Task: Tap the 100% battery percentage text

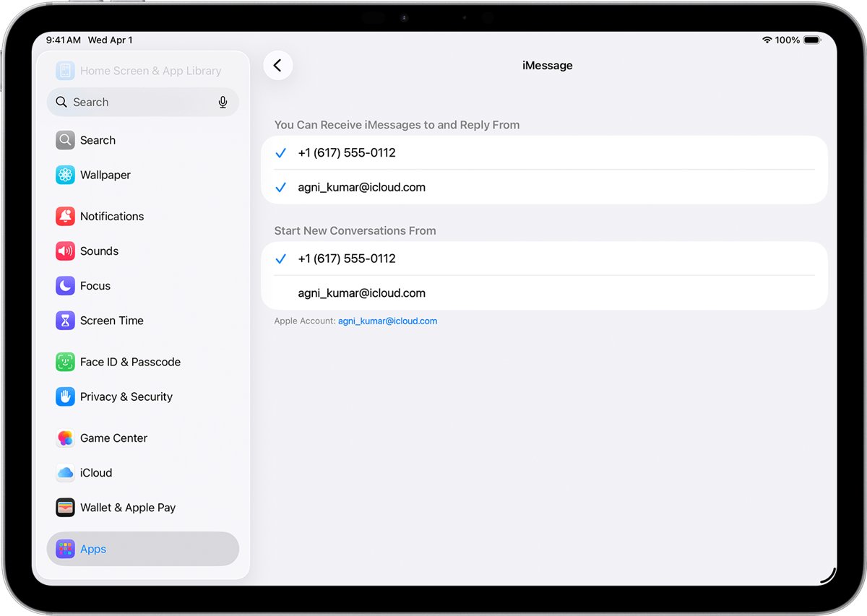Action: pos(788,40)
